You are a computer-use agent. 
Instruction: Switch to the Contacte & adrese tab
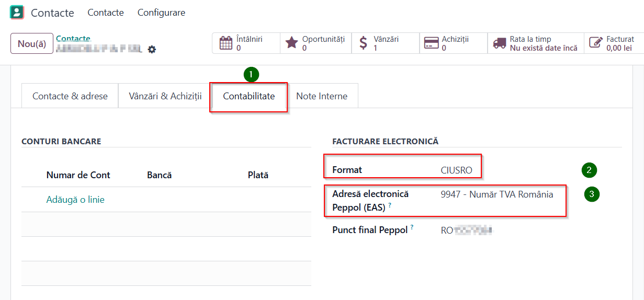tap(70, 96)
